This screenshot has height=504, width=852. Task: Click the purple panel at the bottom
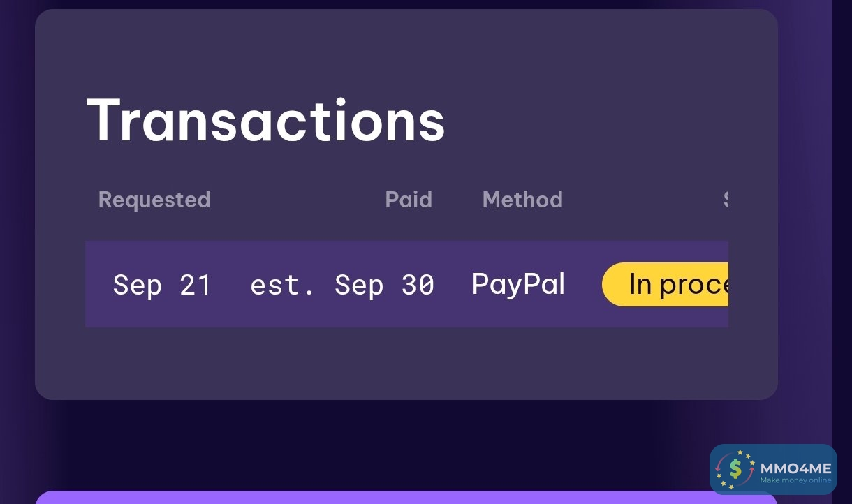(x=405, y=497)
